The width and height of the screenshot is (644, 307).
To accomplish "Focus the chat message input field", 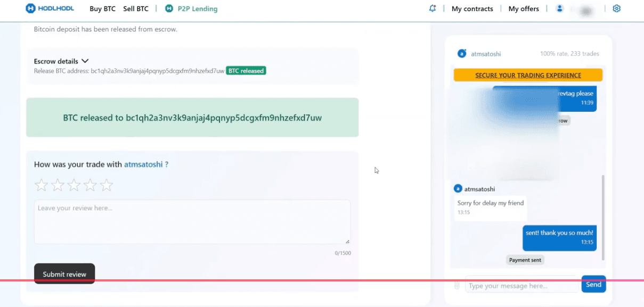I will click(x=521, y=286).
